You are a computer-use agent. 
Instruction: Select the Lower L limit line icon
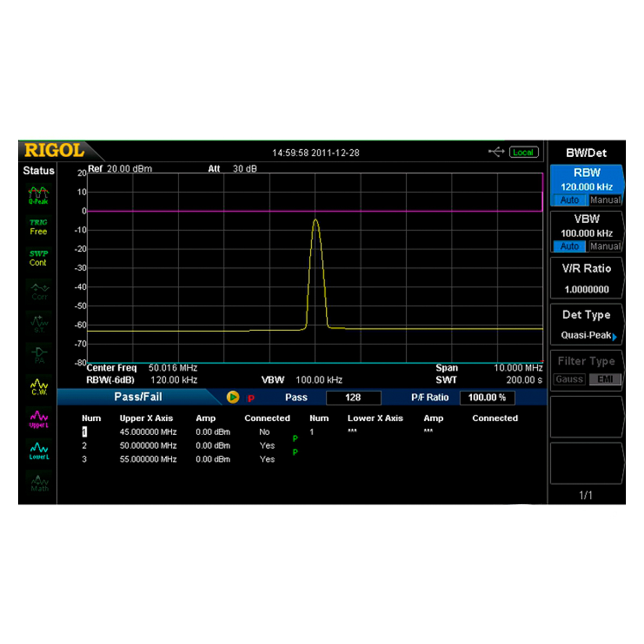click(x=38, y=451)
